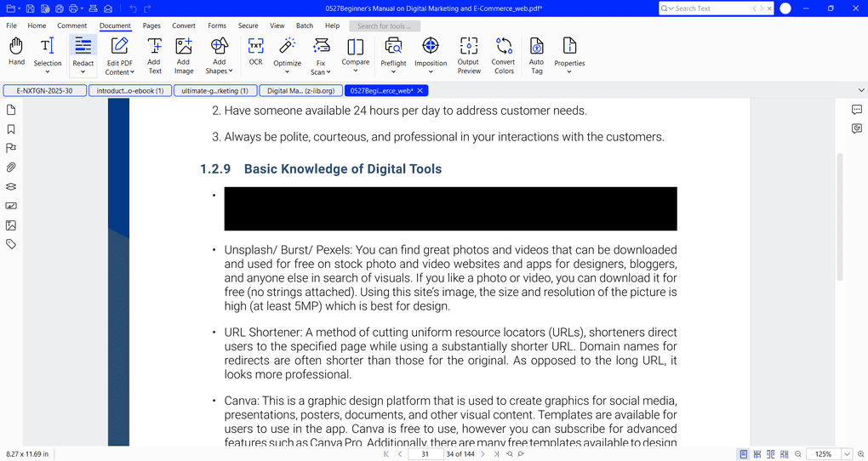Click the vertical scrollbar thumb

tap(840, 217)
